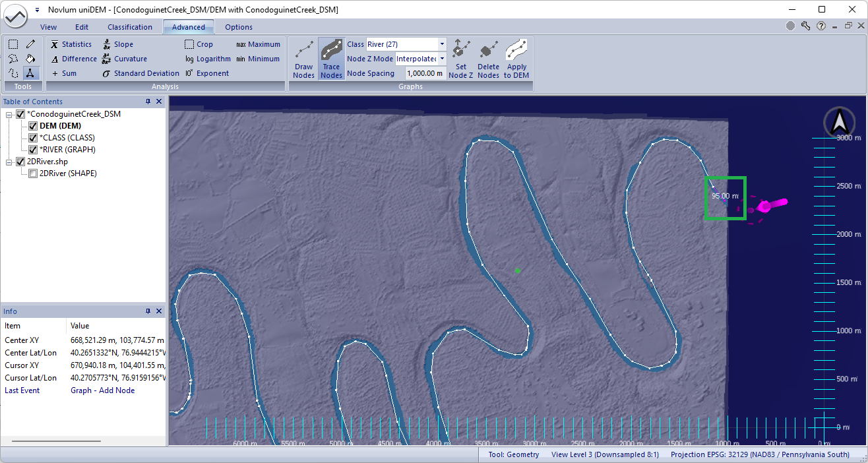Screen dimensions: 868x463
Task: Calculate Standard Deviation
Action: point(140,73)
